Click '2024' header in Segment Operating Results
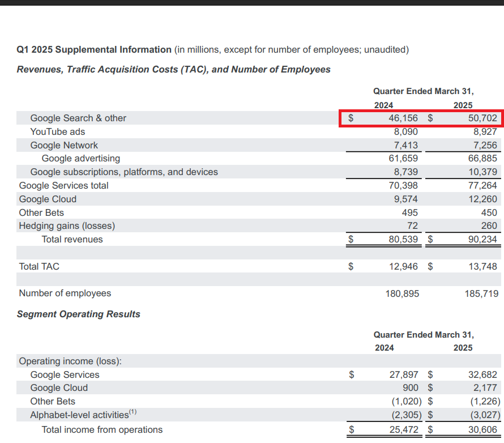The image size is (504, 443). pos(384,348)
